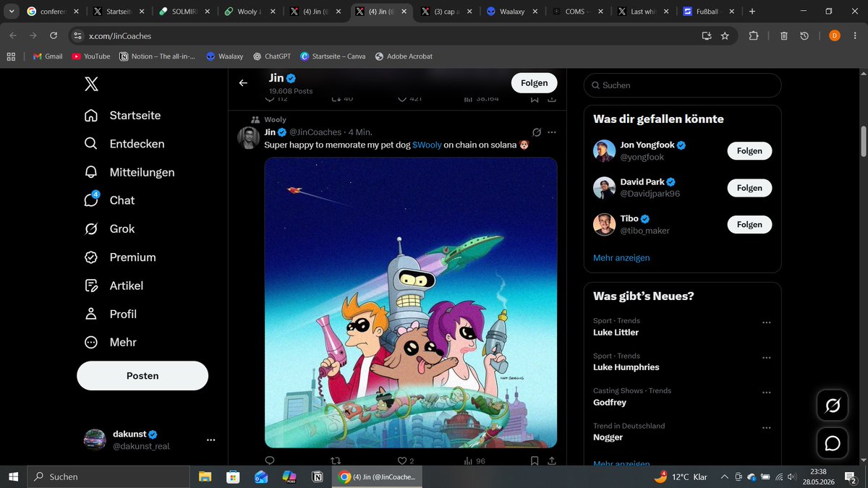Viewport: 868px width, 488px height.
Task: Open Chrome extensions puzzle icon
Action: (x=754, y=35)
